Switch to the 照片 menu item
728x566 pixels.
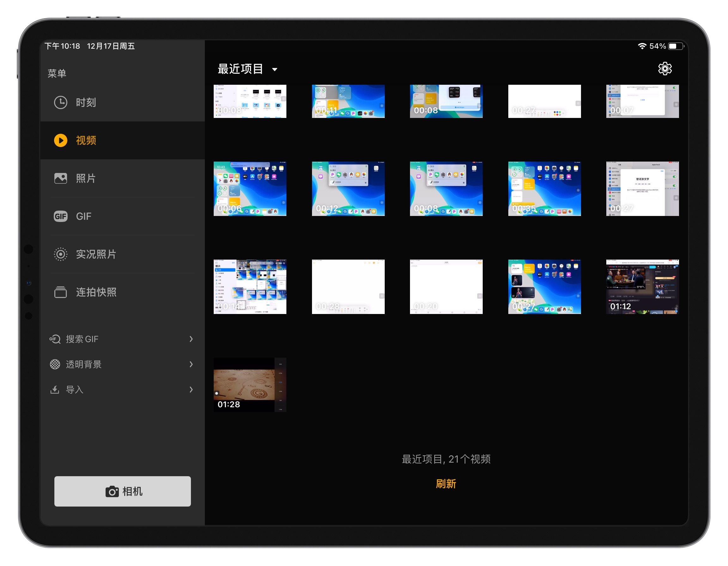coord(86,178)
